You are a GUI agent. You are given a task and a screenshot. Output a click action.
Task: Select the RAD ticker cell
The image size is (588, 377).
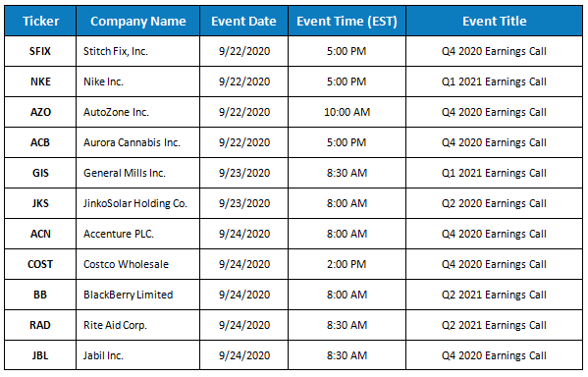pos(40,325)
